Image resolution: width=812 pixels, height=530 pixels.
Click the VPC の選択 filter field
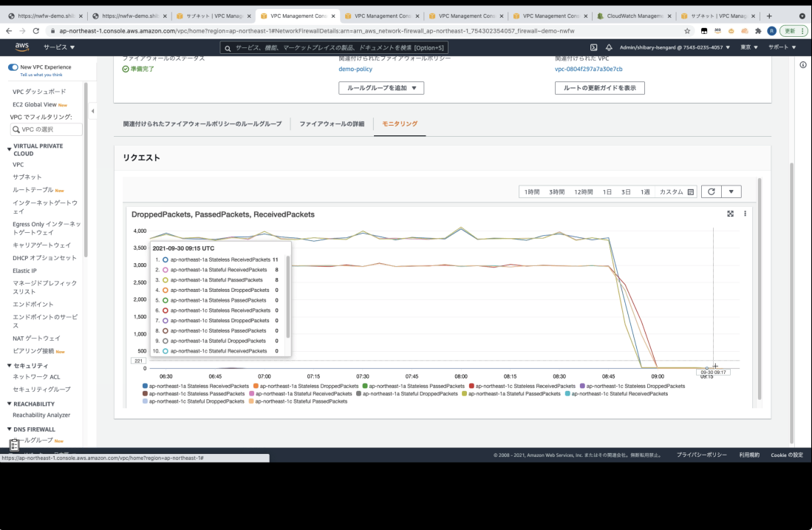tap(46, 129)
